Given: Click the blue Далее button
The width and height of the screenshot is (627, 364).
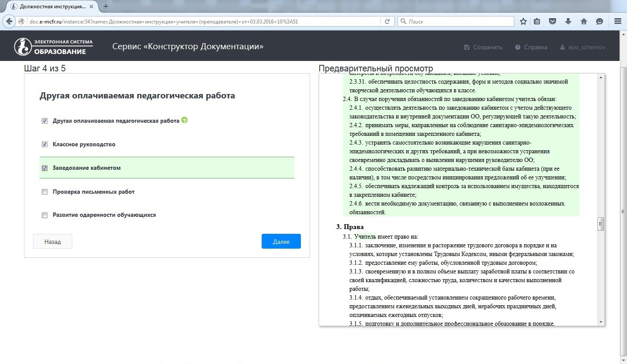Looking at the screenshot, I should pyautogui.click(x=281, y=242).
